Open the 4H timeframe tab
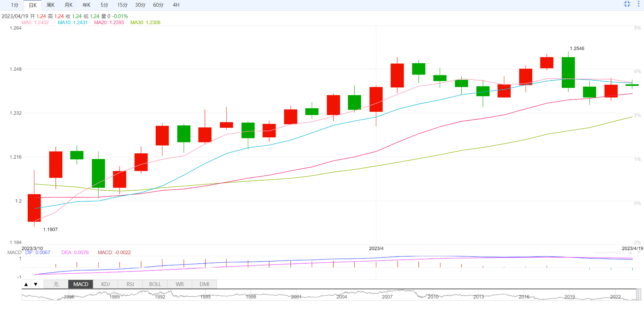The height and width of the screenshot is (312, 644). (x=176, y=5)
